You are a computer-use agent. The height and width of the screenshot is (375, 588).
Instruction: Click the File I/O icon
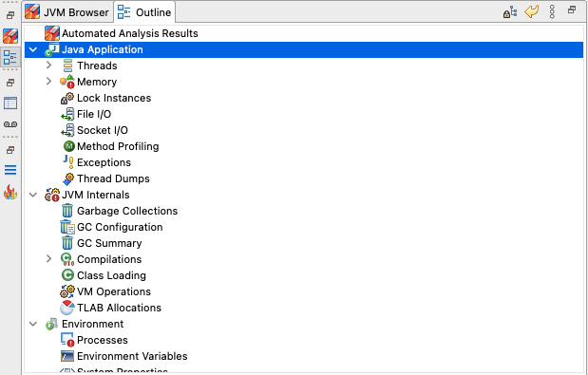tap(67, 114)
